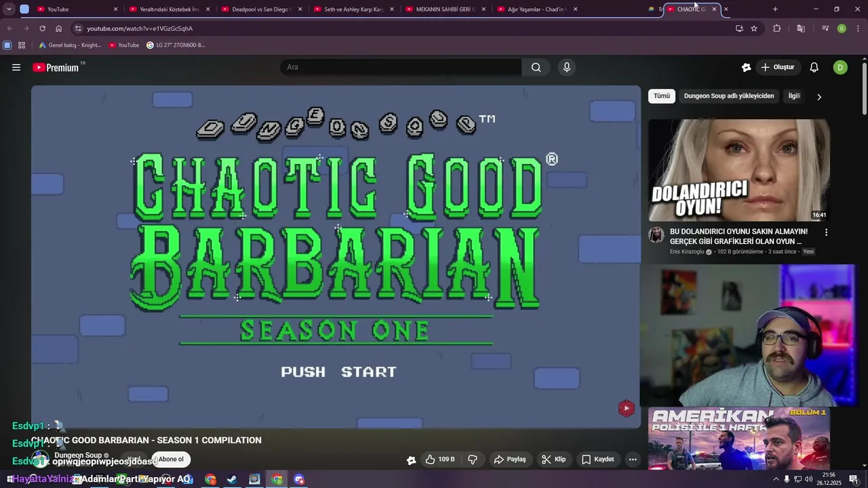The width and height of the screenshot is (868, 488).
Task: Open Enis Kirazoglu channel avatar
Action: [656, 235]
